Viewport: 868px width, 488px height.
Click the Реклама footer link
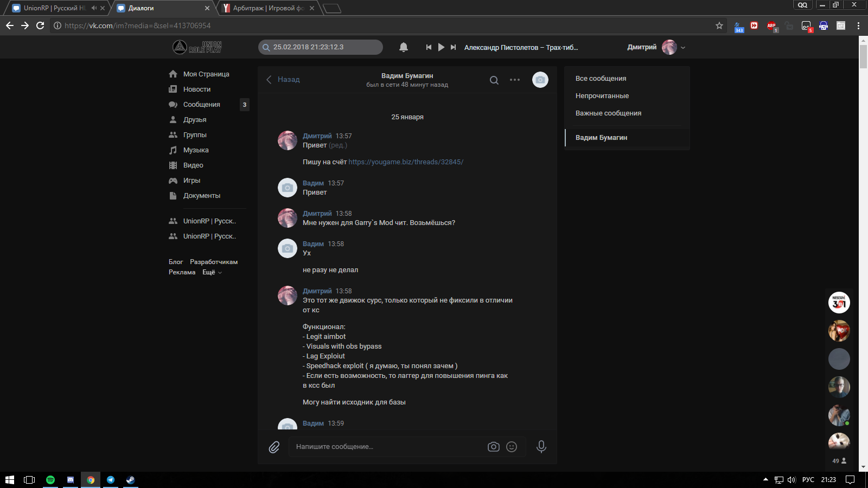pos(182,272)
